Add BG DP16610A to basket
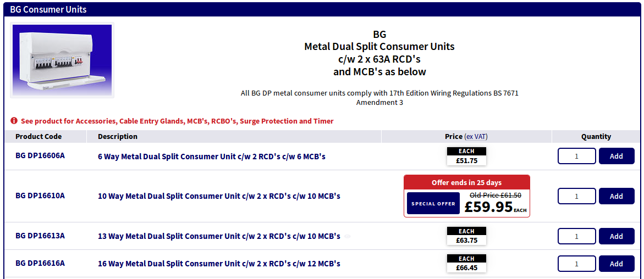644x279 pixels. (617, 196)
